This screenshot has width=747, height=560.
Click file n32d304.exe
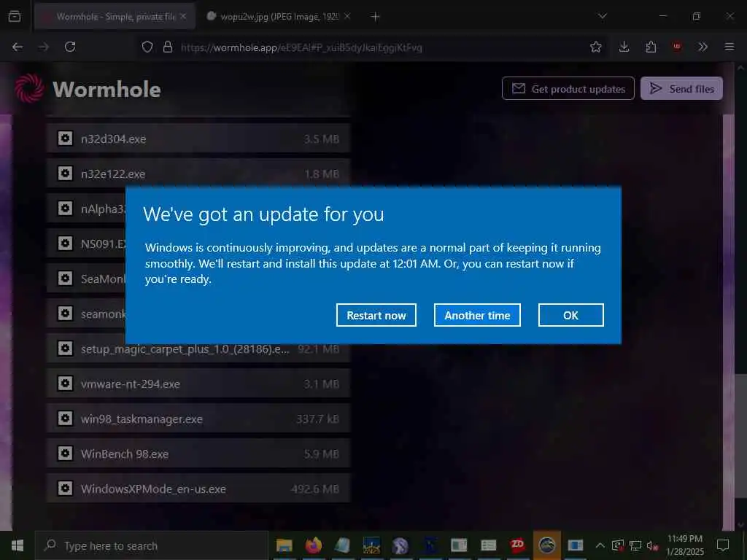click(198, 139)
